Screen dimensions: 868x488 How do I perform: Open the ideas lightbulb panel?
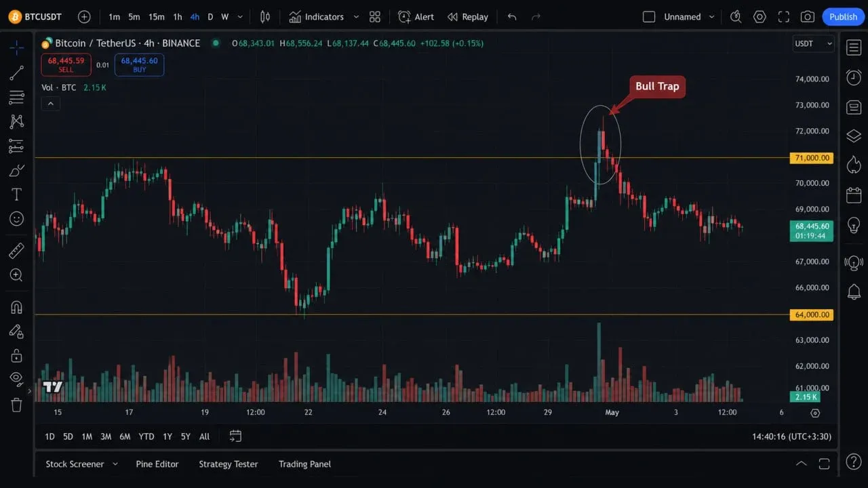(x=854, y=225)
